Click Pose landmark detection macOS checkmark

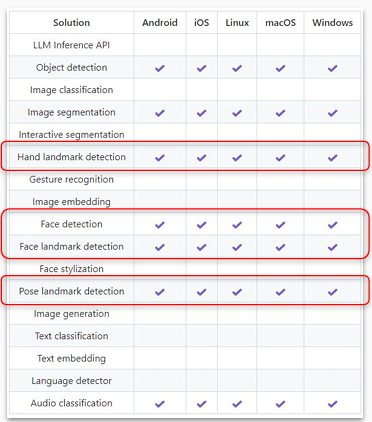pos(280,292)
